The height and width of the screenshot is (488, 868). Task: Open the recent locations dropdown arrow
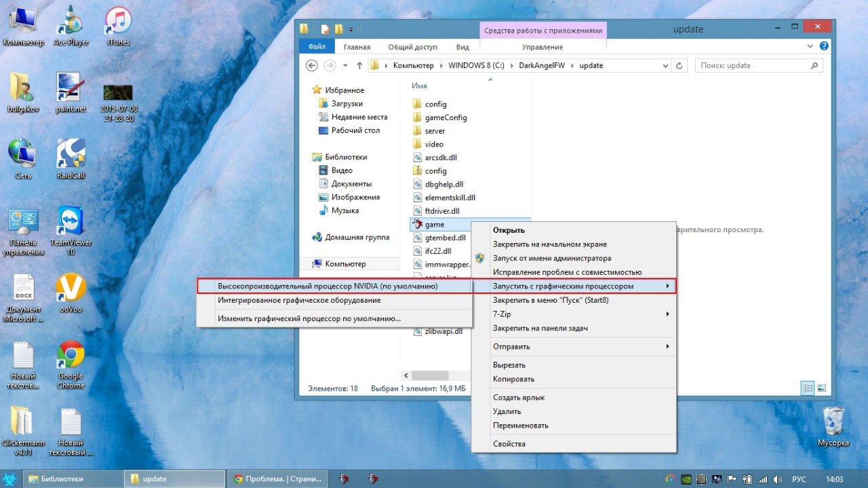[x=345, y=66]
